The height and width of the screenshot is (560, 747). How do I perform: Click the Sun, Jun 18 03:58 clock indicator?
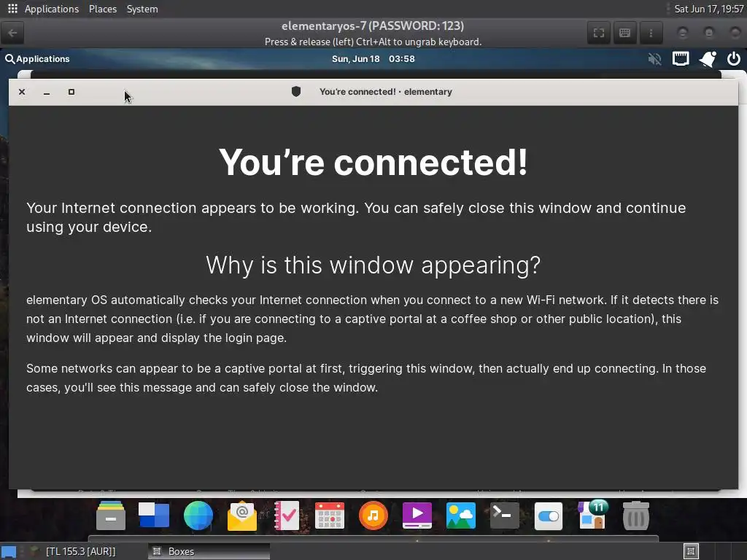point(373,59)
